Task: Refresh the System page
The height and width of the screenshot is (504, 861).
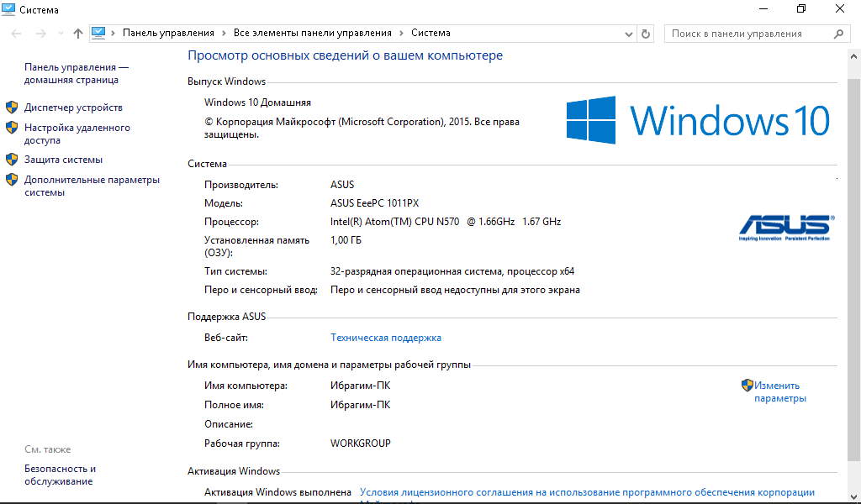Action: (646, 34)
